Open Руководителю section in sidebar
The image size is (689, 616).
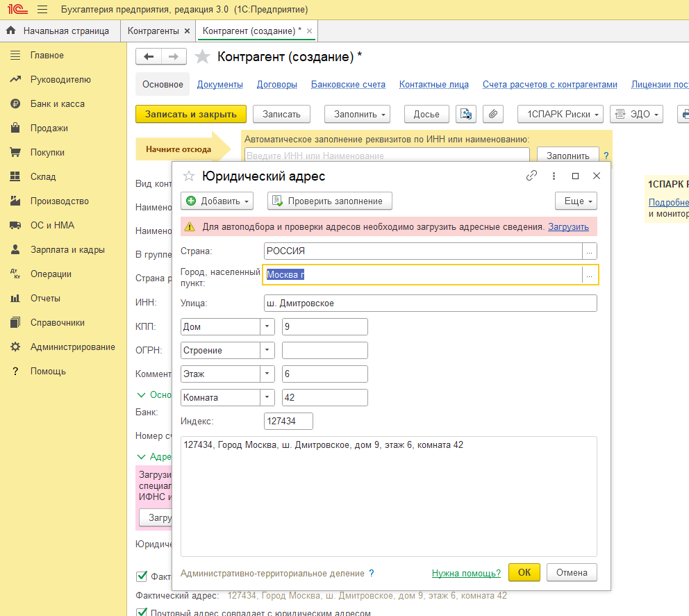click(x=60, y=80)
